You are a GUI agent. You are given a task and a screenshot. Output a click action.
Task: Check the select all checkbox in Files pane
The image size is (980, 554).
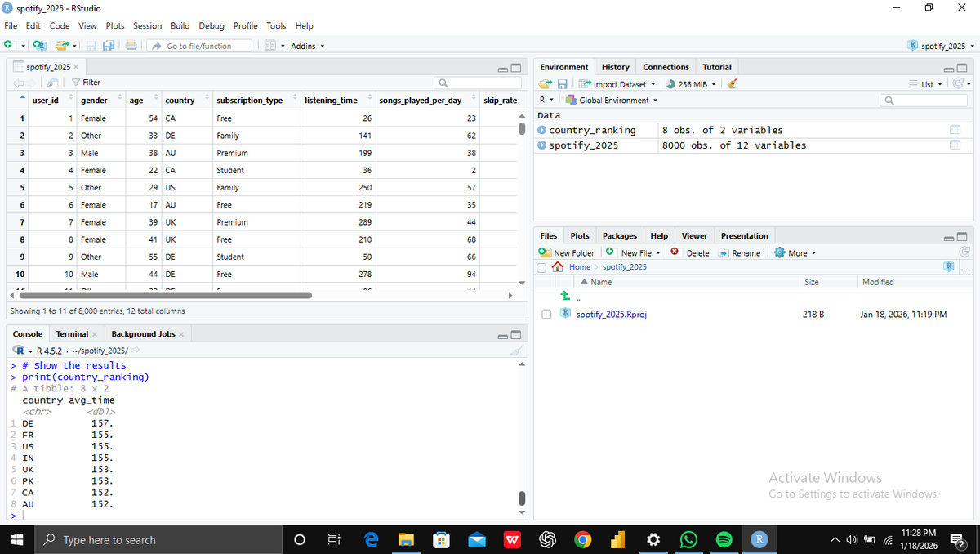pyautogui.click(x=542, y=267)
